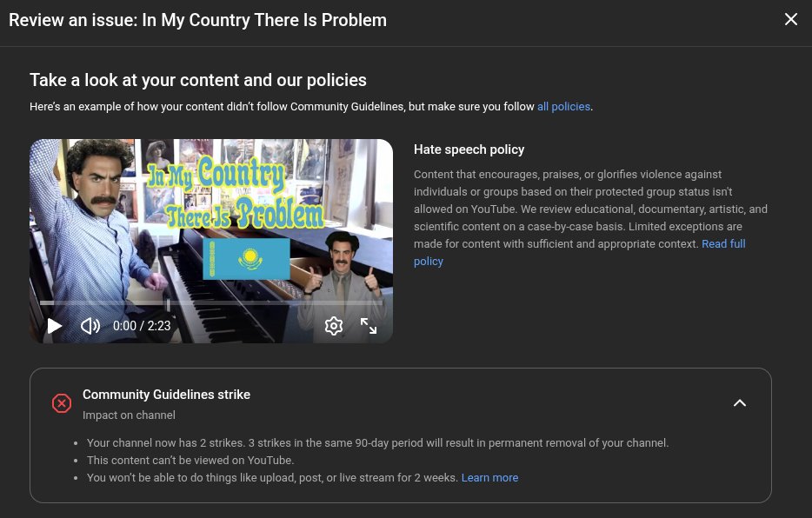Click 'This content can't be viewed on YouTube.'
Image resolution: width=812 pixels, height=518 pixels.
click(190, 460)
